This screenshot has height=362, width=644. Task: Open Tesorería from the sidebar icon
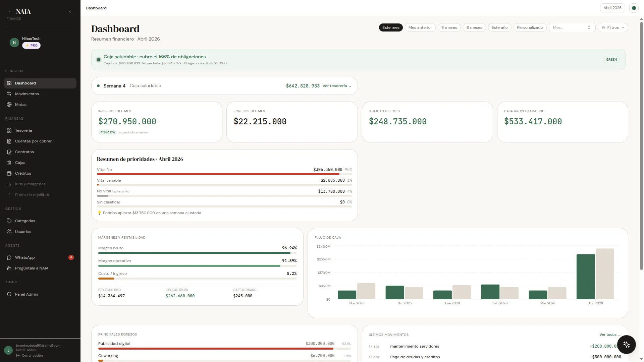(9, 130)
